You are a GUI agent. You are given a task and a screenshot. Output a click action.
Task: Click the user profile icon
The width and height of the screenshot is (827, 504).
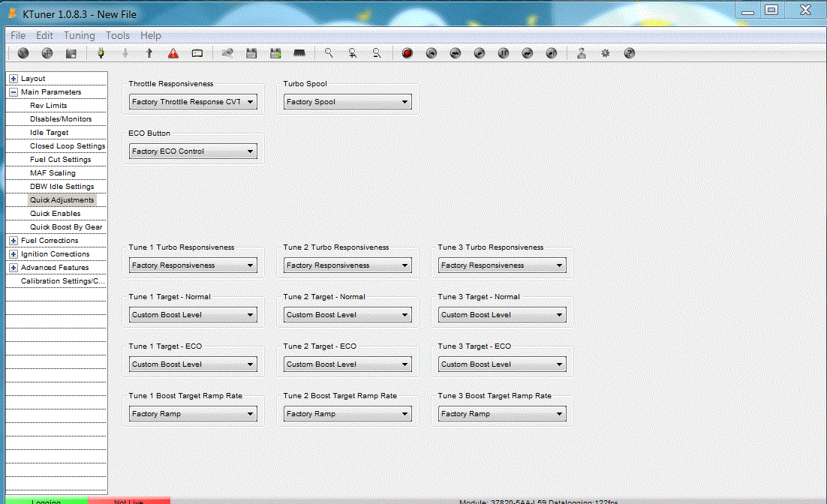[581, 53]
